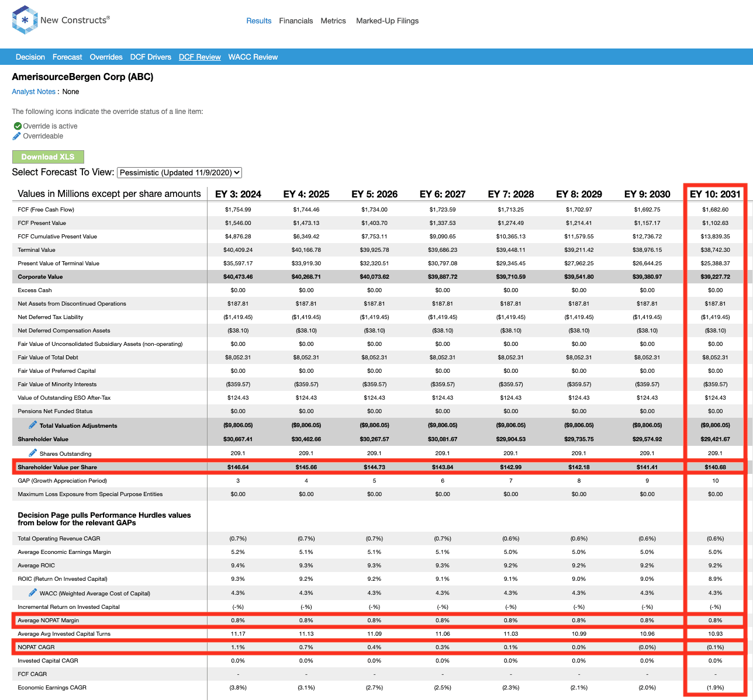This screenshot has width=753, height=700.
Task: Click the EY 3: 2024 column header
Action: point(238,194)
